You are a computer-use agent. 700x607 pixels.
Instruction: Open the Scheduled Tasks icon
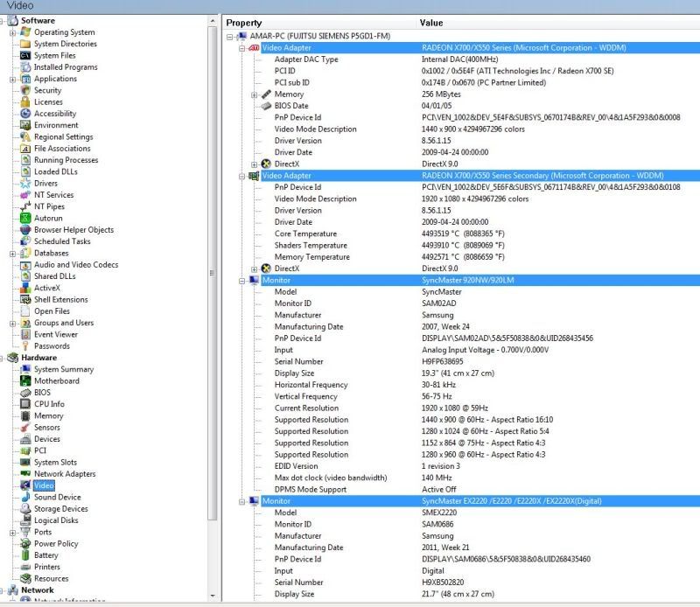(x=25, y=241)
